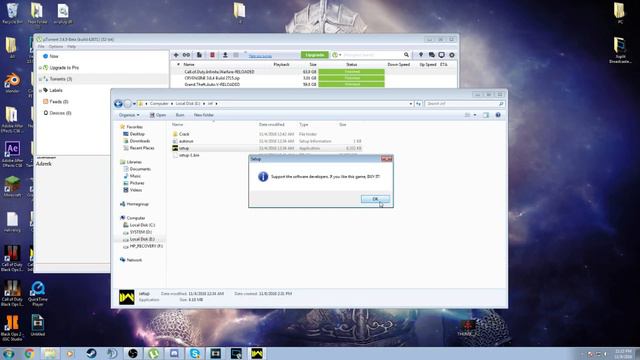The image size is (640, 360).
Task: Click Local Disk (E:) in address path
Action: [x=188, y=104]
